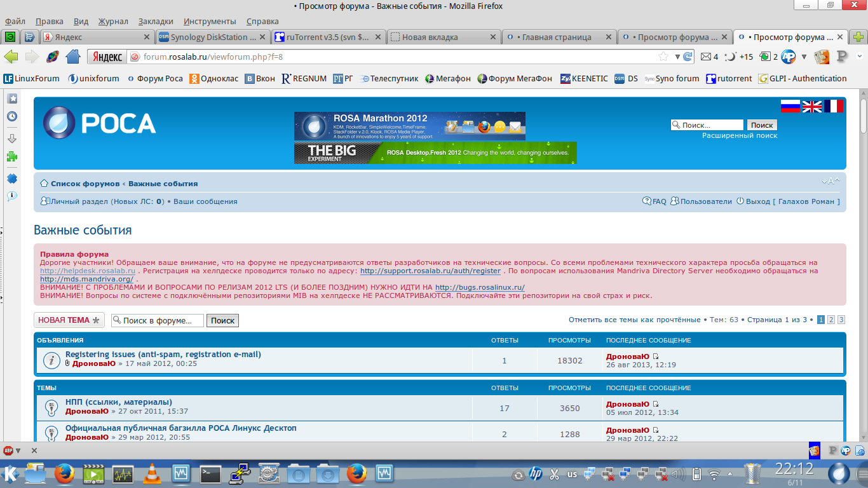
Task: Open a new tab with the plus button
Action: point(858,37)
